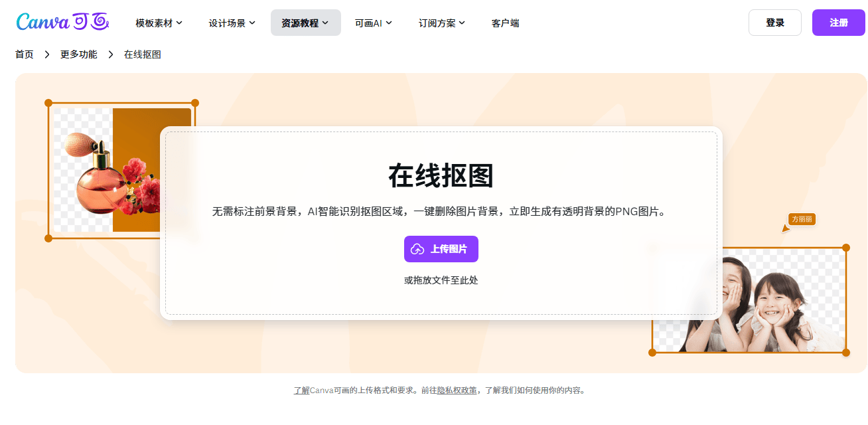The height and width of the screenshot is (425, 868).
Task: Click the orange cursor tag labeled 方丽丽
Action: [x=801, y=220]
